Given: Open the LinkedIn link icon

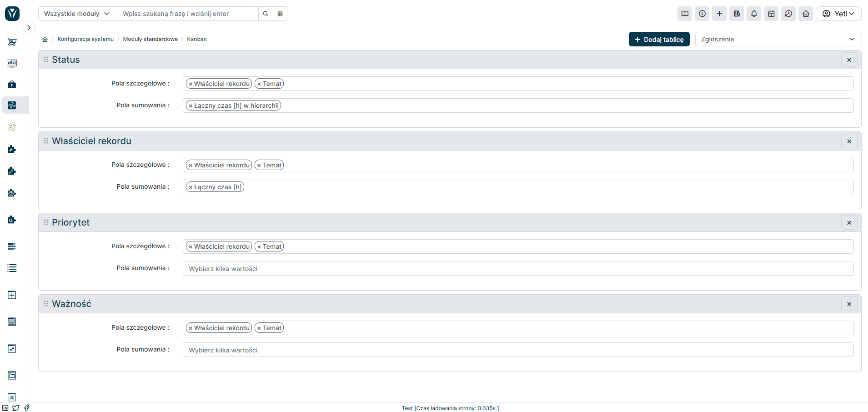Looking at the screenshot, I should point(5,408).
